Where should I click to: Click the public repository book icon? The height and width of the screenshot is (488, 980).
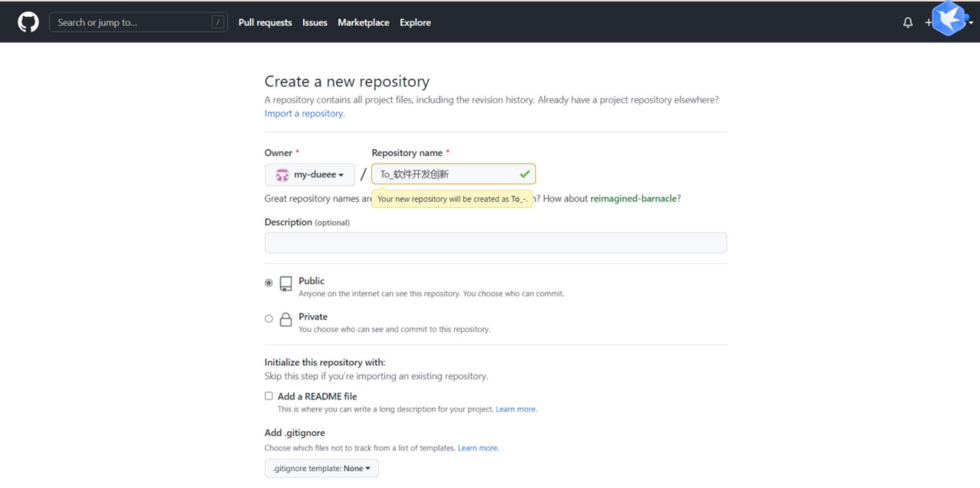(x=286, y=284)
